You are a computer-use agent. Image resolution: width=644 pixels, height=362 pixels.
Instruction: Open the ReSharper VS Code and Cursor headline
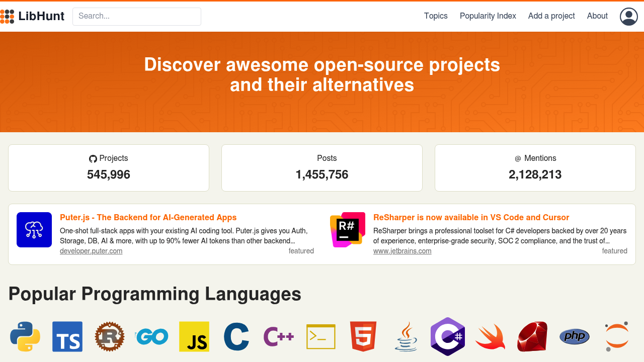(x=471, y=218)
